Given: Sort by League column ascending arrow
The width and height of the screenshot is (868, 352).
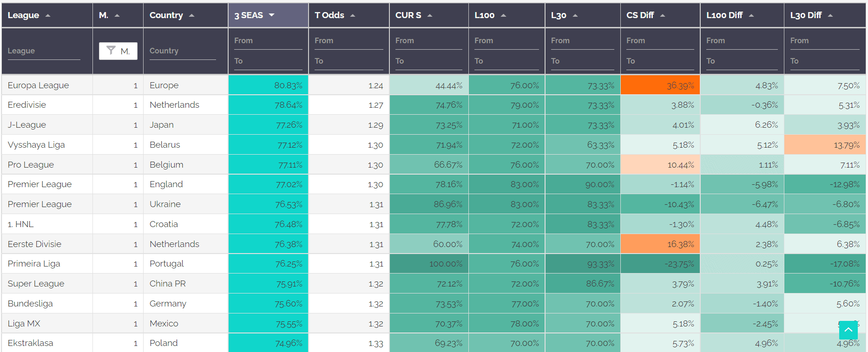Looking at the screenshot, I should (x=48, y=16).
